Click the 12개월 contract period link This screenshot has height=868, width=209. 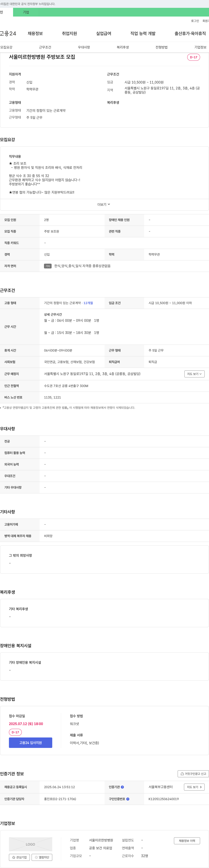(88, 303)
